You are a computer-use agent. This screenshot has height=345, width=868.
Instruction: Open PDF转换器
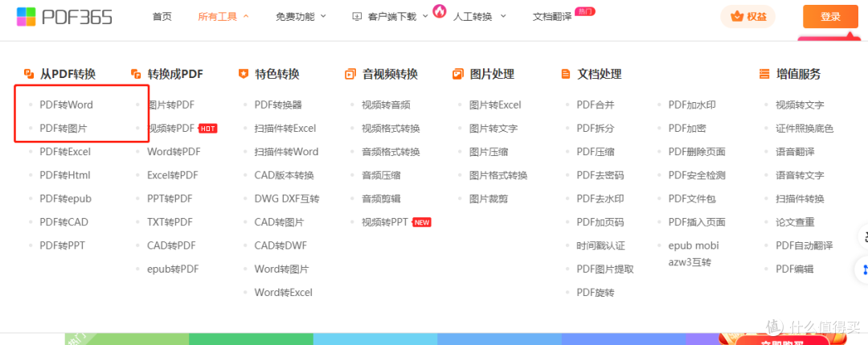(x=278, y=105)
